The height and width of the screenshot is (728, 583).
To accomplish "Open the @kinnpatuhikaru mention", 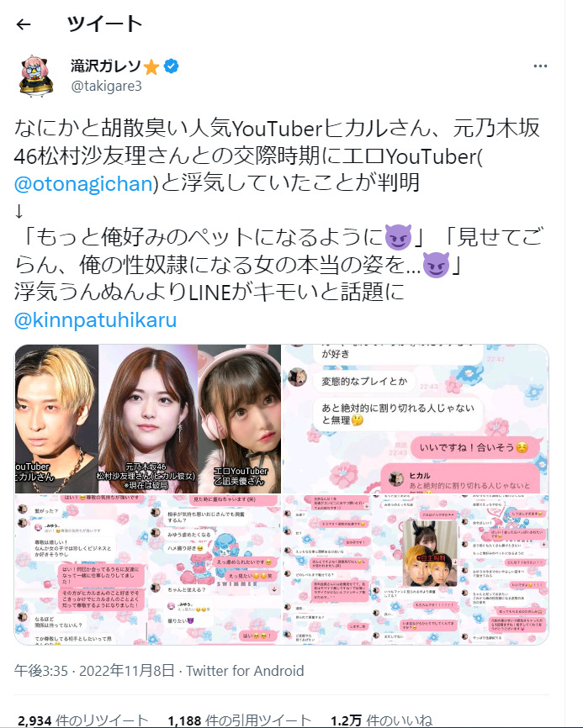I will (95, 320).
